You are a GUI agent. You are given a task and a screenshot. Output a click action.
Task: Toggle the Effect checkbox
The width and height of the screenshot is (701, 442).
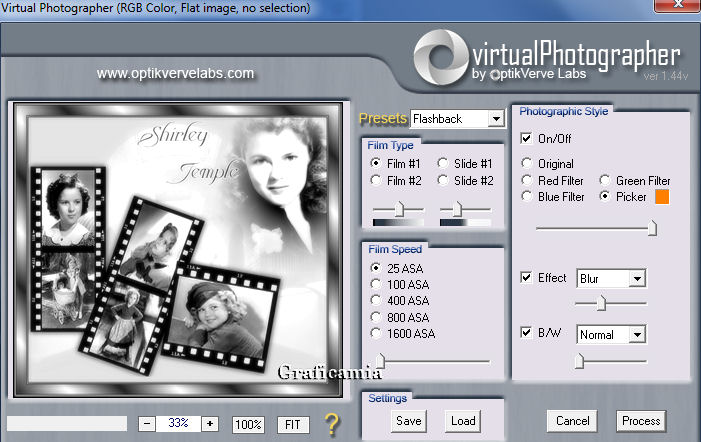tap(526, 278)
